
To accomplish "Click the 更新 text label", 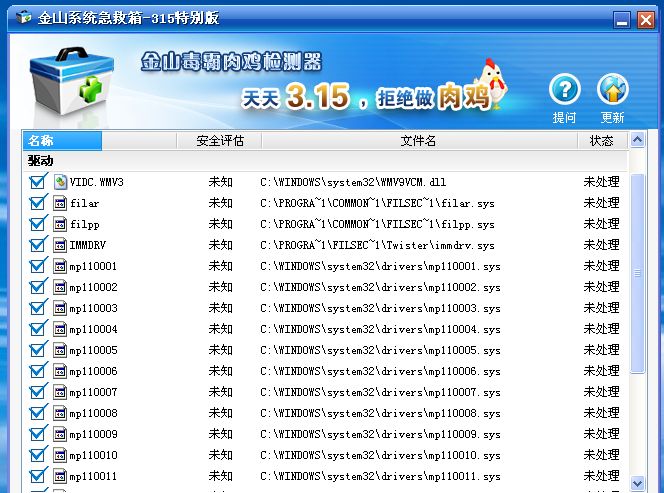I will (x=612, y=118).
